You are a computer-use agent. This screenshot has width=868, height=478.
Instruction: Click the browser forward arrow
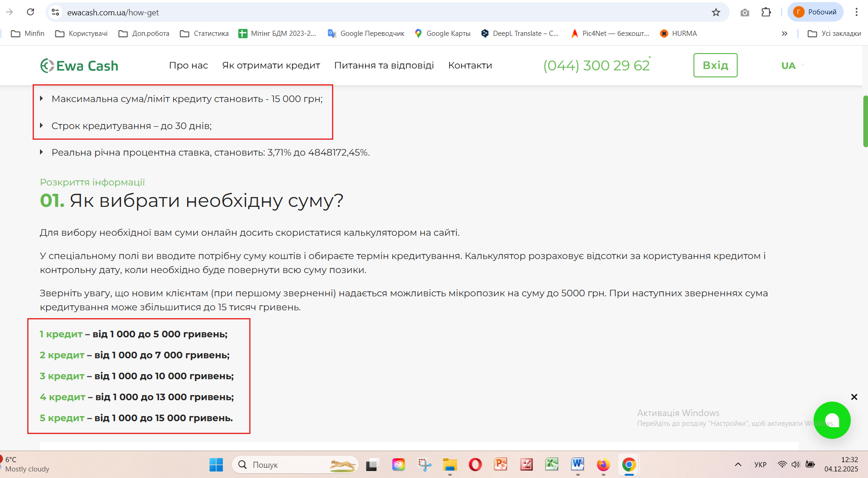9,12
